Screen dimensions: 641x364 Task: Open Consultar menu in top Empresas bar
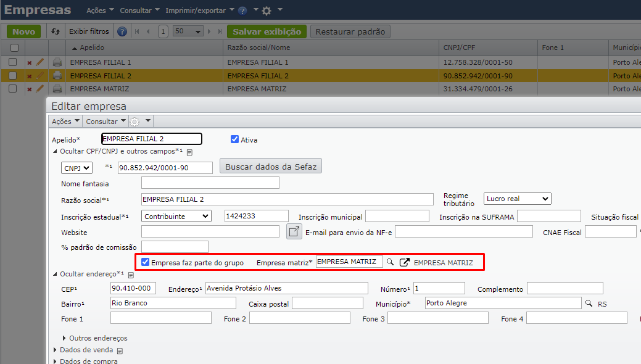(140, 10)
